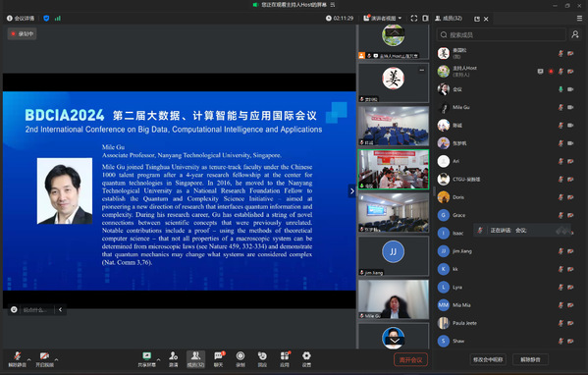This screenshot has height=375, width=588.
Task: Enter full screen mode icon
Action: coord(414,18)
